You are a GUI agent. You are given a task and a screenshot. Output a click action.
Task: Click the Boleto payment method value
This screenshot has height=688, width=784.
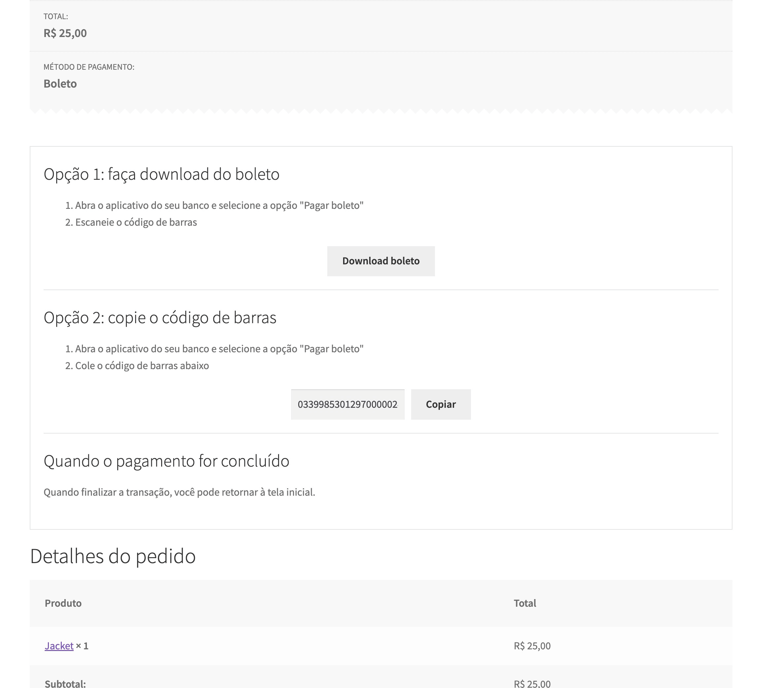60,84
